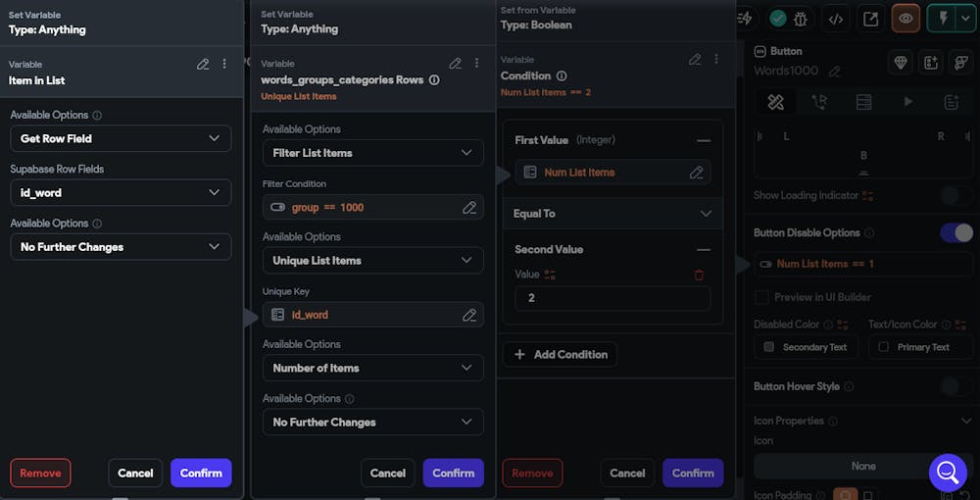Image resolution: width=980 pixels, height=500 pixels.
Task: Check the Preview in UI Builder checkbox
Action: 761,297
